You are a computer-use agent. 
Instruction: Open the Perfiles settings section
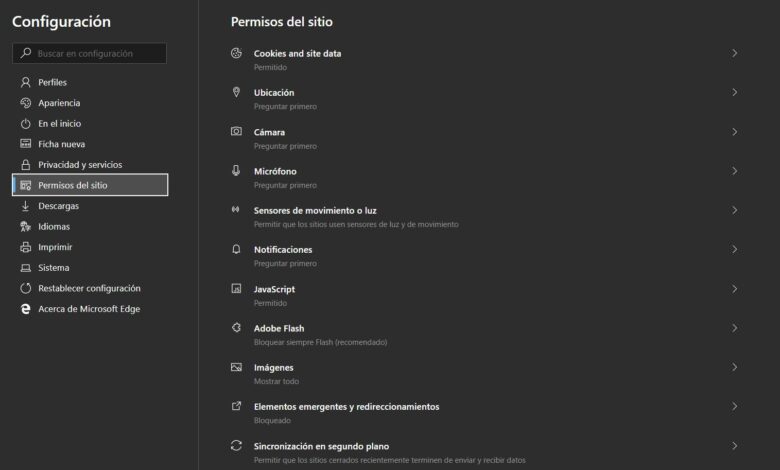[x=53, y=82]
